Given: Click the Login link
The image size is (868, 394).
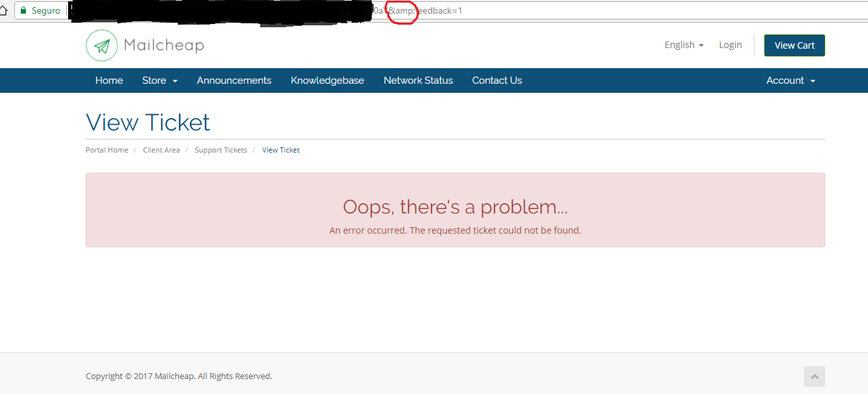Looking at the screenshot, I should (730, 45).
